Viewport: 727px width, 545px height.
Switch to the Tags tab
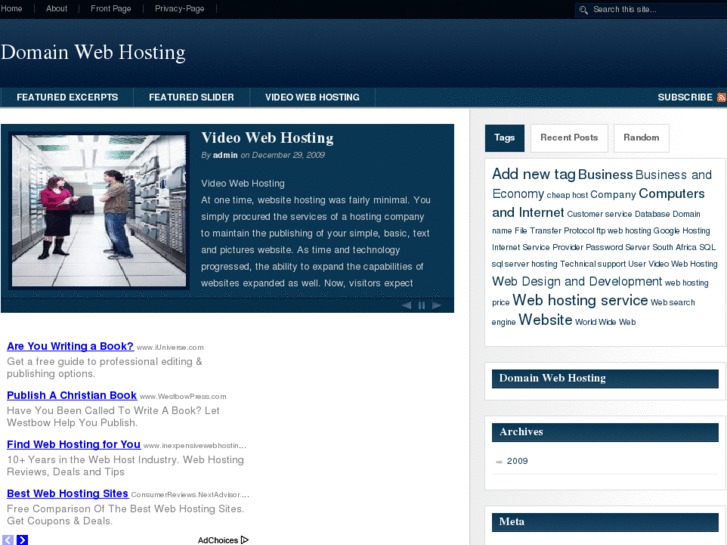click(504, 138)
